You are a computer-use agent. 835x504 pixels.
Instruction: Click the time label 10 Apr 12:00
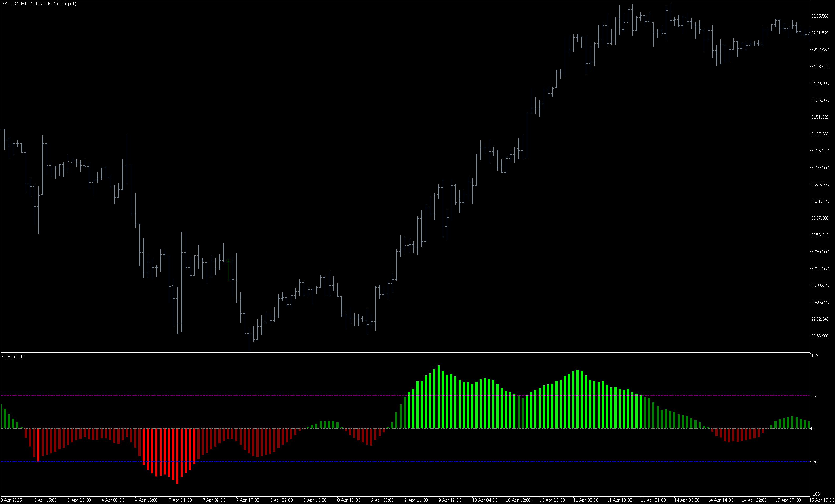[x=519, y=500]
